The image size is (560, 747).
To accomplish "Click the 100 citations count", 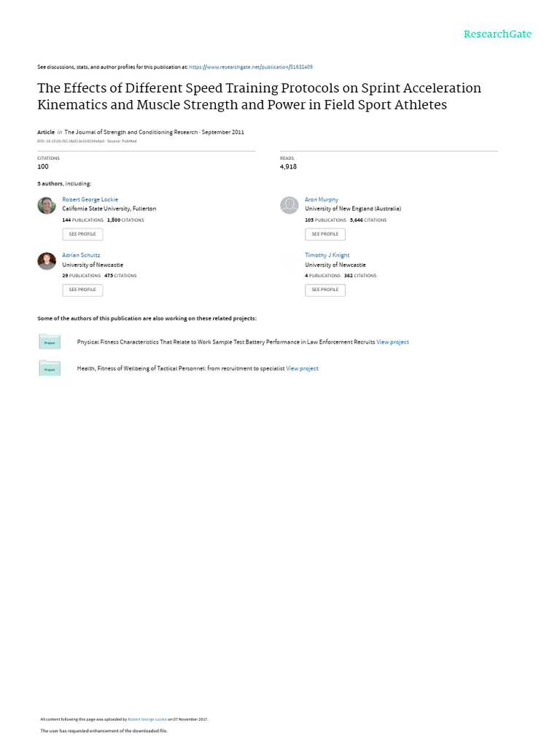I will tap(43, 166).
